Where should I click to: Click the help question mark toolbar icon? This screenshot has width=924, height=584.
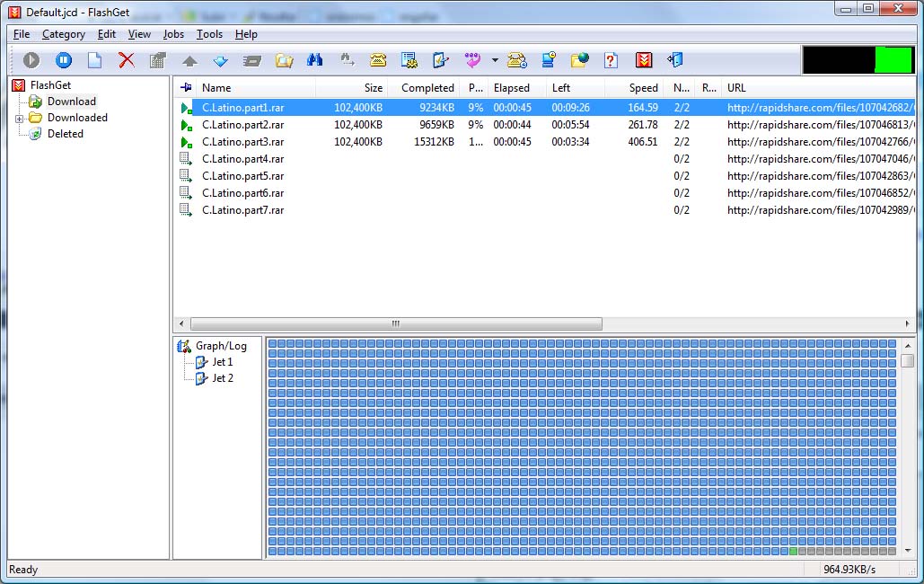coord(611,60)
